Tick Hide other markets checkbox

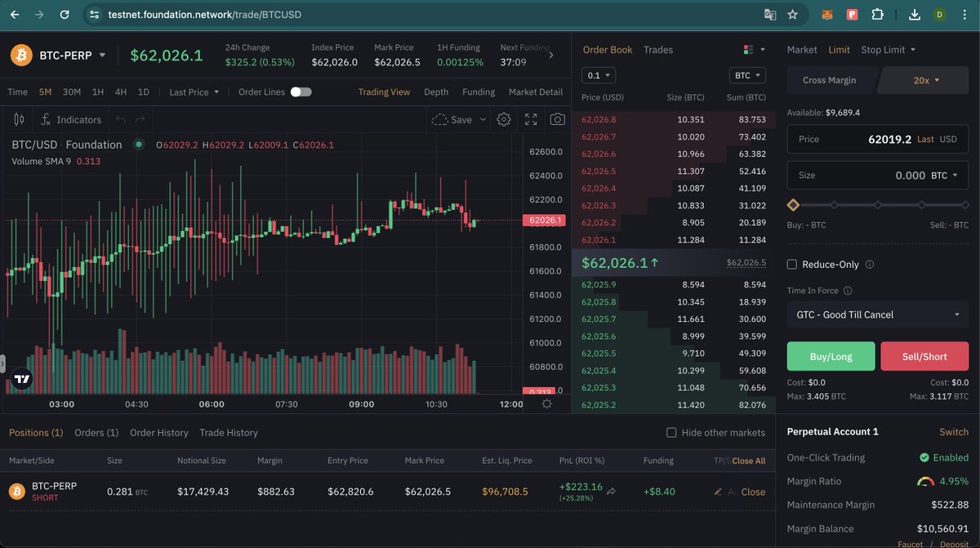click(671, 433)
